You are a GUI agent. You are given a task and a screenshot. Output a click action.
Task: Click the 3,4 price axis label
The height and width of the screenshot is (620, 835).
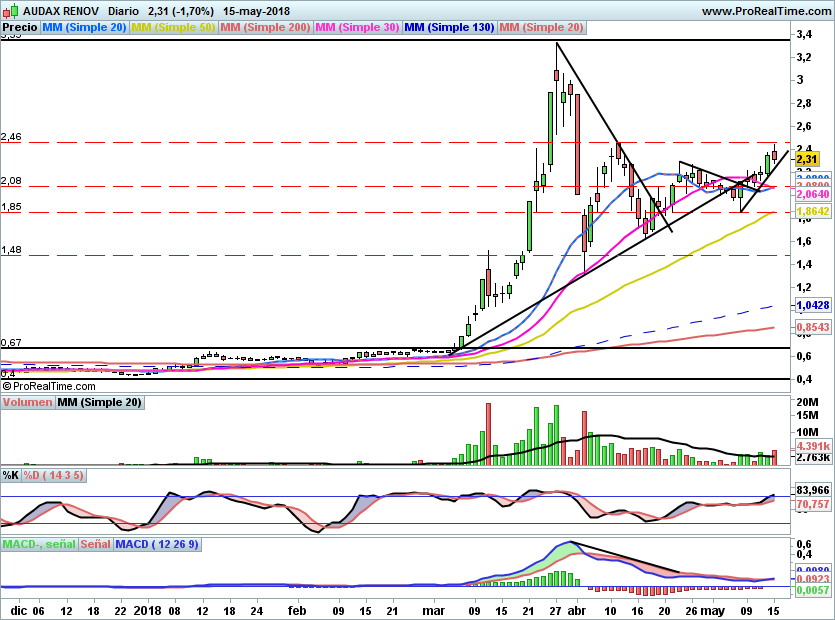coord(804,35)
